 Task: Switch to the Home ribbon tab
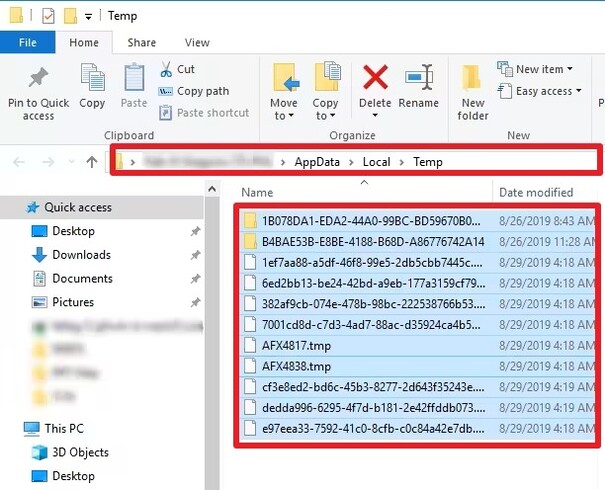tap(84, 42)
